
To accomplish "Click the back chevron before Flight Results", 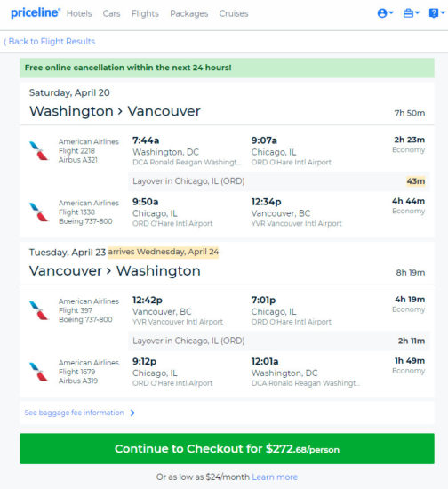I will click(x=4, y=42).
